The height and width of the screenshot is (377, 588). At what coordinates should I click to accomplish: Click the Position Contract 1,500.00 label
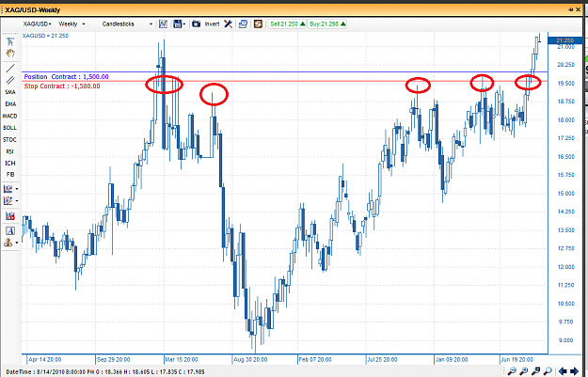[x=67, y=77]
